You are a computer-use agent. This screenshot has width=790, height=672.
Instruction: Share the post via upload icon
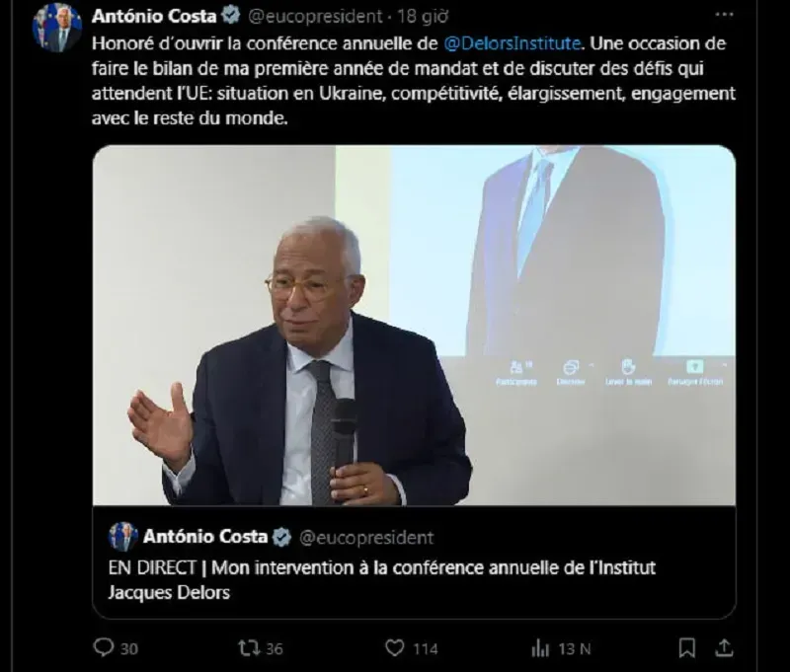[724, 647]
